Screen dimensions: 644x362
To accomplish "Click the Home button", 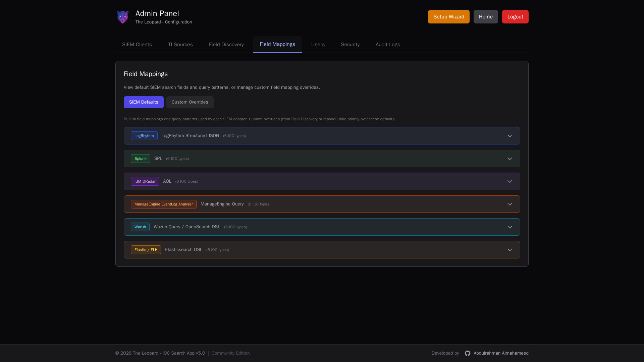I will coord(485,17).
